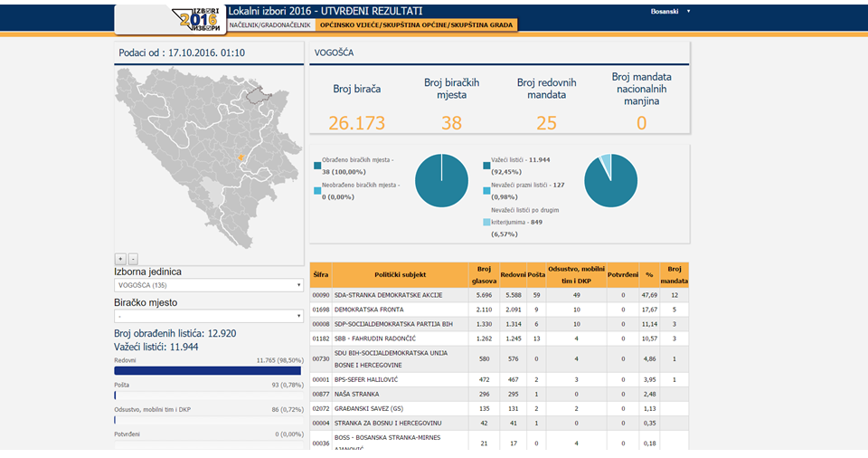
Task: Click the 'Politički subjekt' column header
Action: [x=400, y=274]
